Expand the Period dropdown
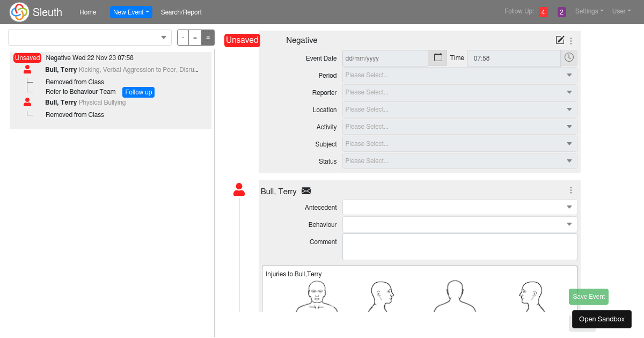 pos(459,75)
